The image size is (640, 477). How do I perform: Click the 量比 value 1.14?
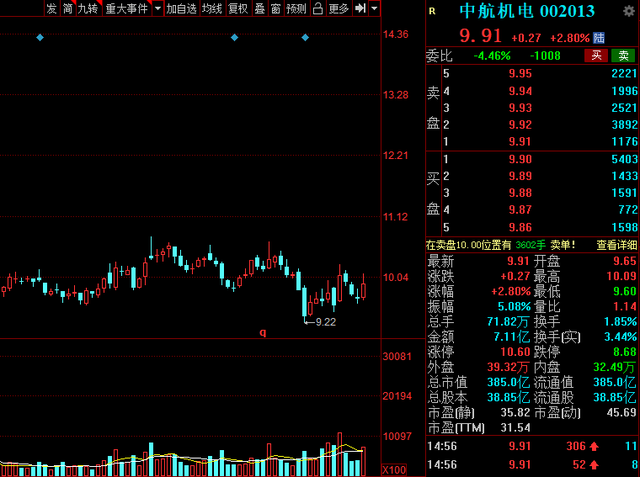[625, 306]
